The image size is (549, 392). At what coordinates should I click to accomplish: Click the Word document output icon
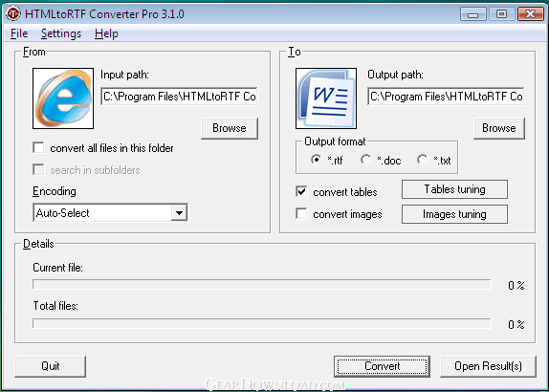point(326,98)
